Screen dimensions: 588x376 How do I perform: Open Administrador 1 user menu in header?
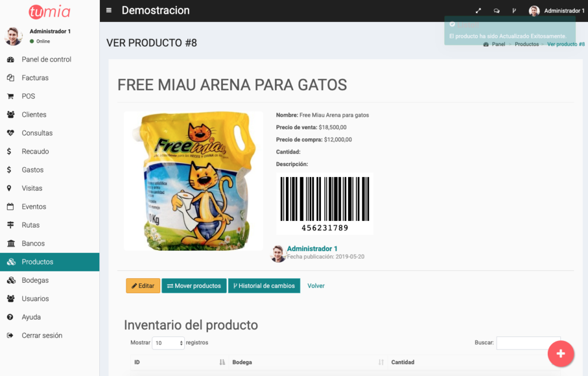pos(556,11)
